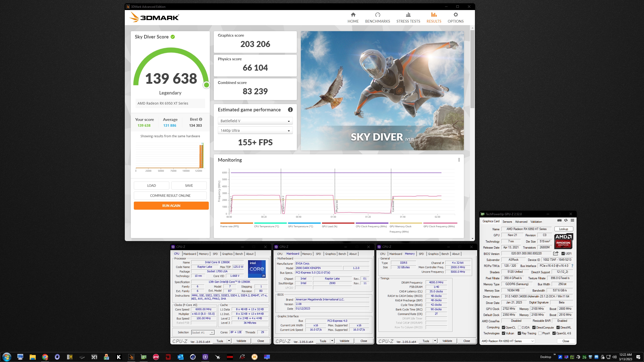Toggle the CUDA checkbox
644x362 pixels.
(x=519, y=328)
